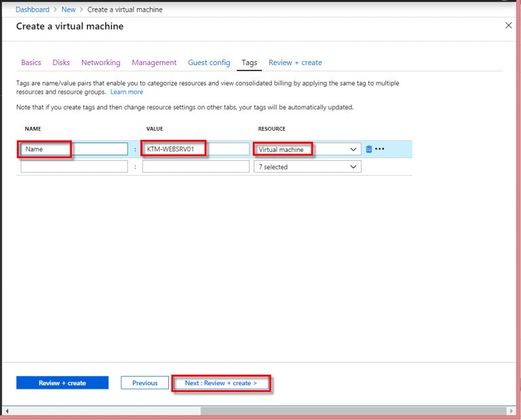Screen dimensions: 521x420
Task: Click Next : Review + create button
Action: coord(220,383)
